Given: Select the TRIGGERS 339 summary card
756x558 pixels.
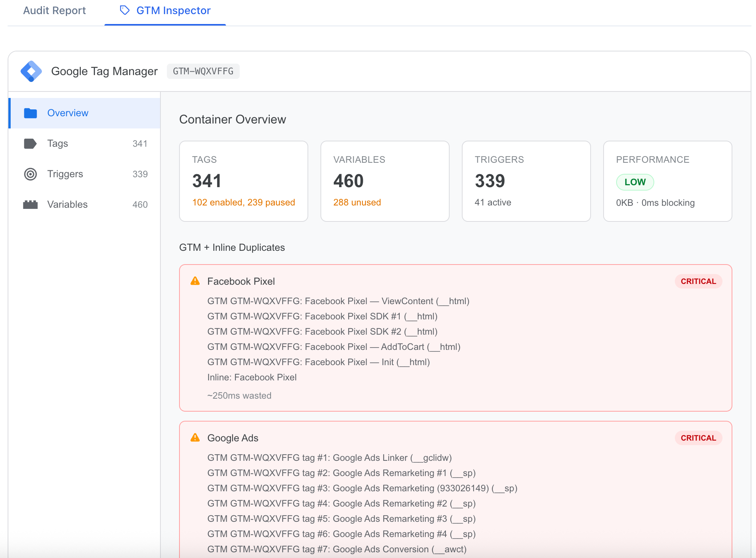Looking at the screenshot, I should (527, 181).
